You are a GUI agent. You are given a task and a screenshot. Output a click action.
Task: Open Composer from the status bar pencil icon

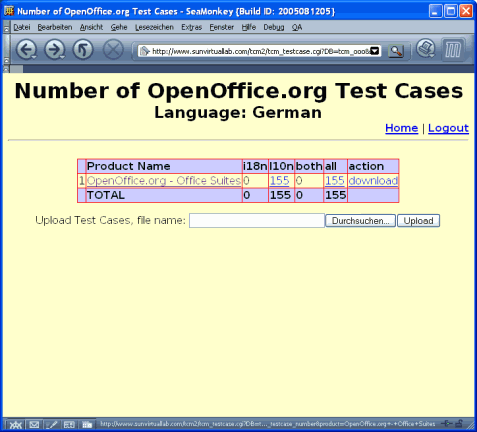pyautogui.click(x=52, y=424)
